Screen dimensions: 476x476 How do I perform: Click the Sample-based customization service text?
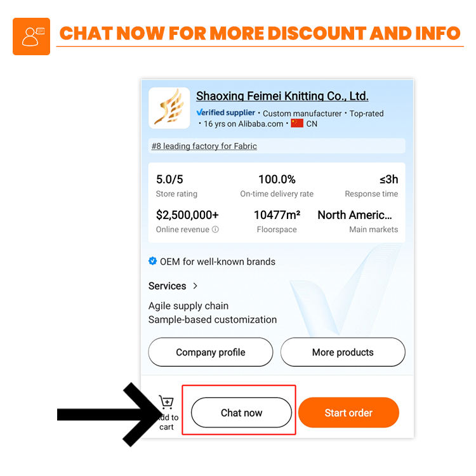[213, 319]
